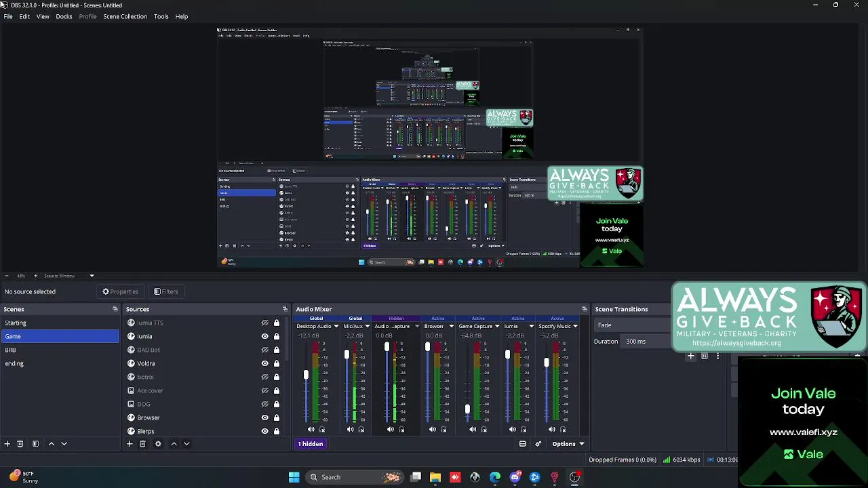Add a new source with the plus icon
The width and height of the screenshot is (868, 488).
tap(129, 444)
